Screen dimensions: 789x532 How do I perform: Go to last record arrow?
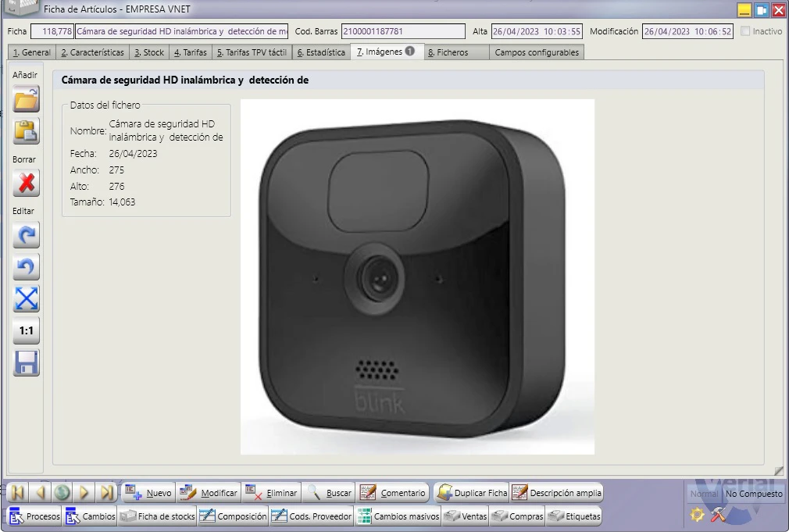pos(106,493)
